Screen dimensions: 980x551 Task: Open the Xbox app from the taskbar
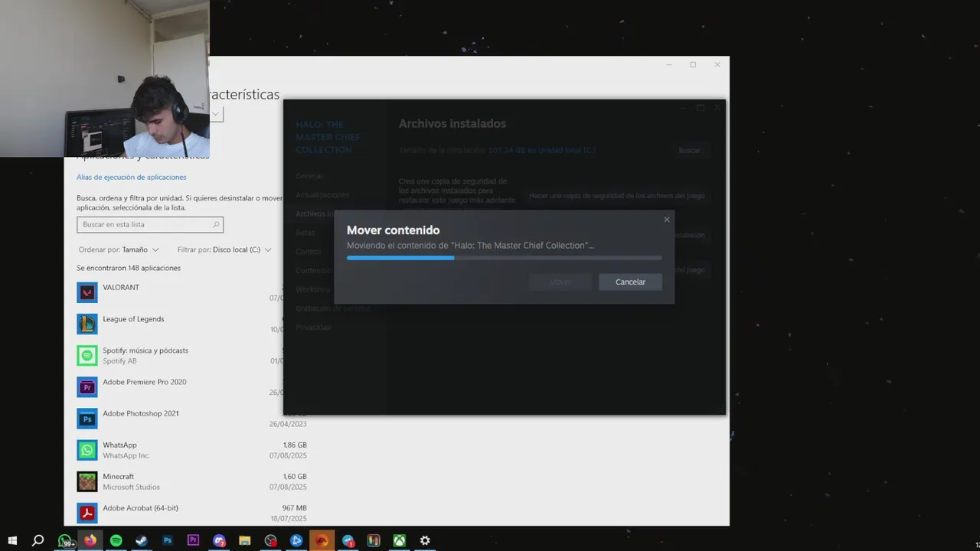tap(400, 540)
